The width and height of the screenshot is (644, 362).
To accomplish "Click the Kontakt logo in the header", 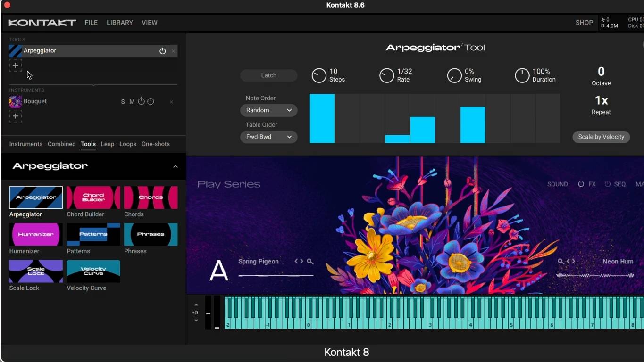I will (x=42, y=23).
